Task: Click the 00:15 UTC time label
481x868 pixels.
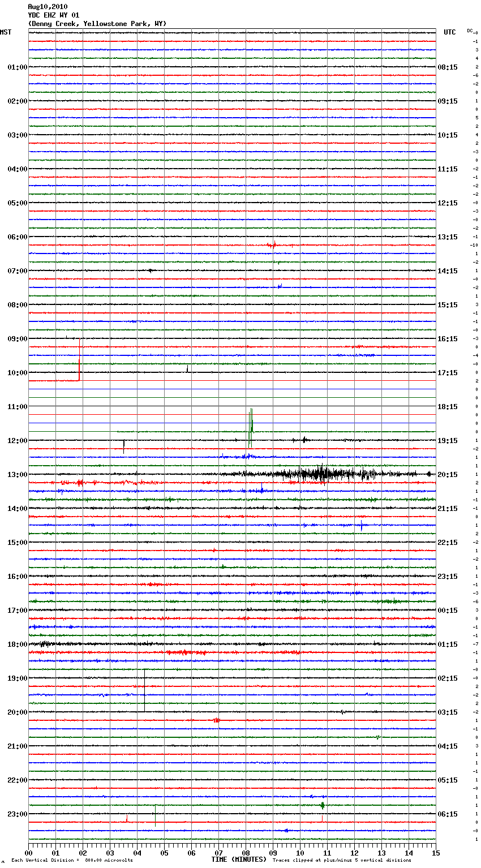Action: coord(448,611)
